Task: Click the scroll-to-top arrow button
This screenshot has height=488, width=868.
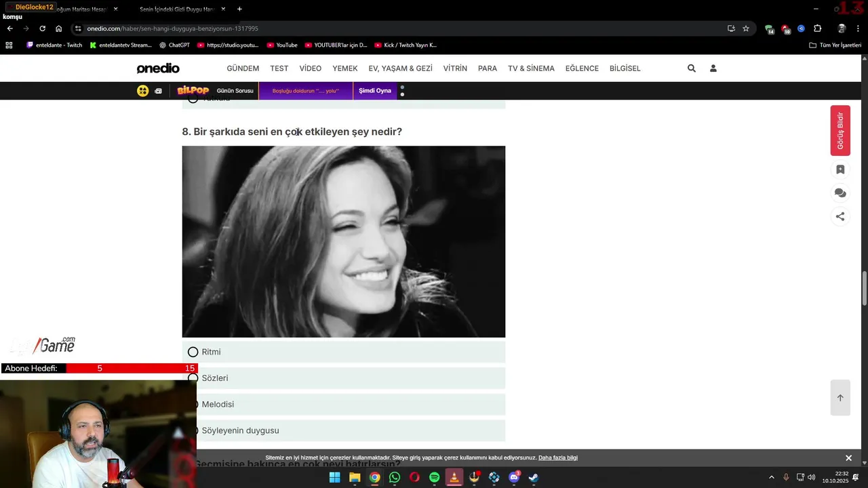Action: tap(840, 398)
